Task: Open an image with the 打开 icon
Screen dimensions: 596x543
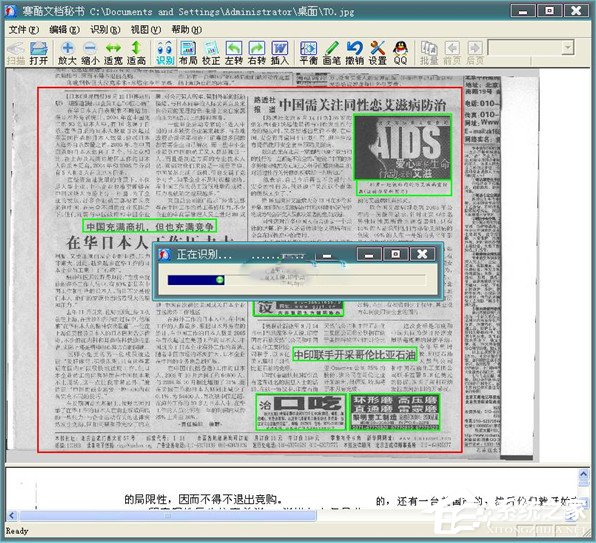Action: (x=39, y=53)
